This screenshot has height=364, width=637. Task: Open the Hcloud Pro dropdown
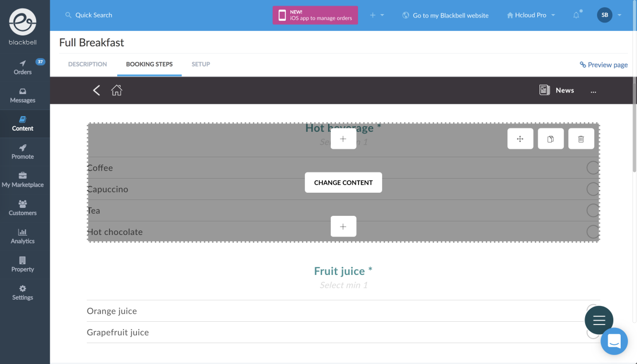(x=530, y=15)
